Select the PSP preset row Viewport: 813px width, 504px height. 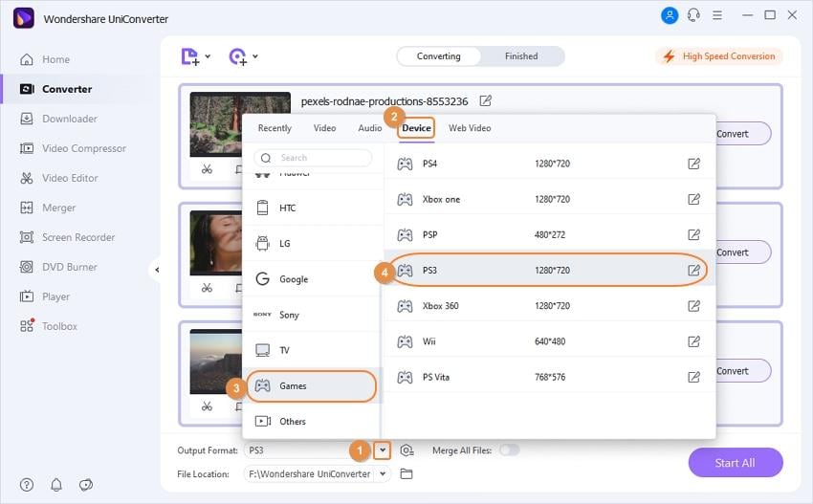click(549, 235)
